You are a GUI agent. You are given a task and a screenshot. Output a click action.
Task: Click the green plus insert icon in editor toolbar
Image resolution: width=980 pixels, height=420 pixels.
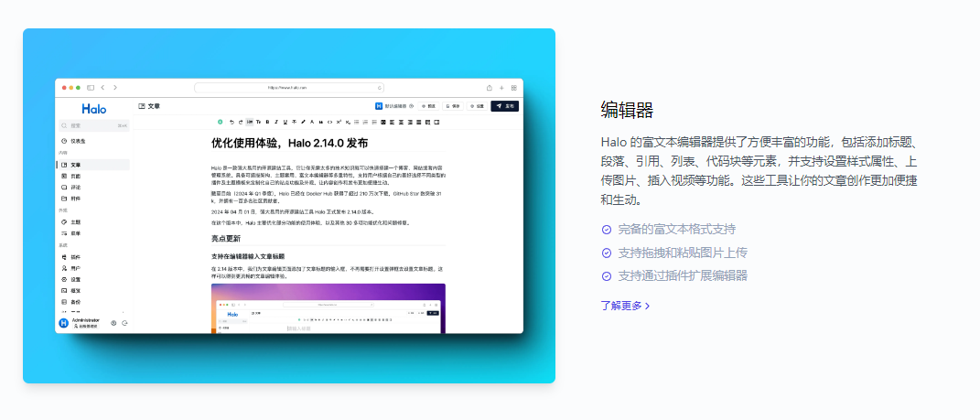click(x=220, y=122)
